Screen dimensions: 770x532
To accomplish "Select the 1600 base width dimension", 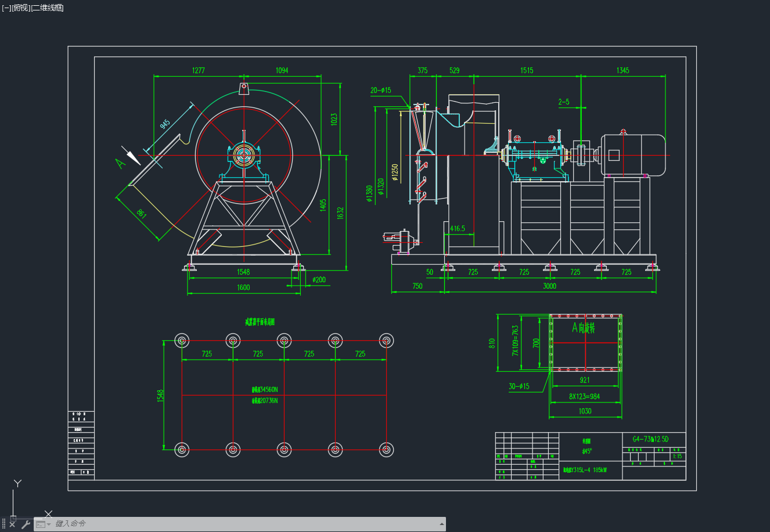I will pyautogui.click(x=243, y=287).
